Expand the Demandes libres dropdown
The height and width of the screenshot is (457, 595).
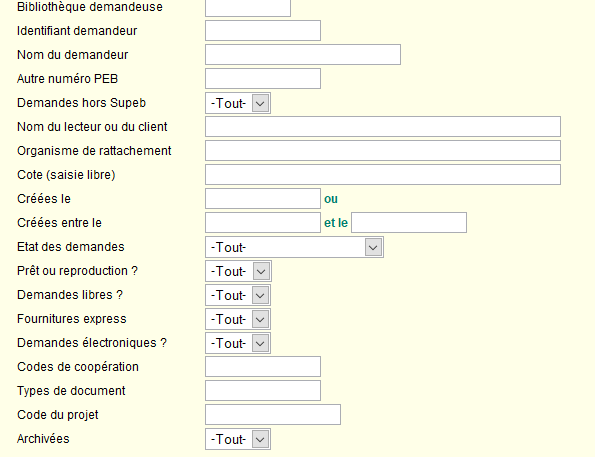pyautogui.click(x=238, y=295)
